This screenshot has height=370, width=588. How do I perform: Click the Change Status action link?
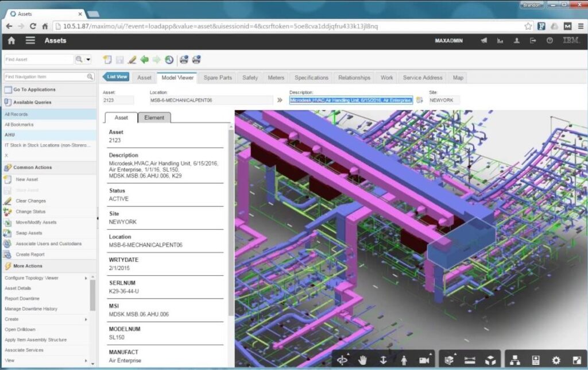(30, 211)
